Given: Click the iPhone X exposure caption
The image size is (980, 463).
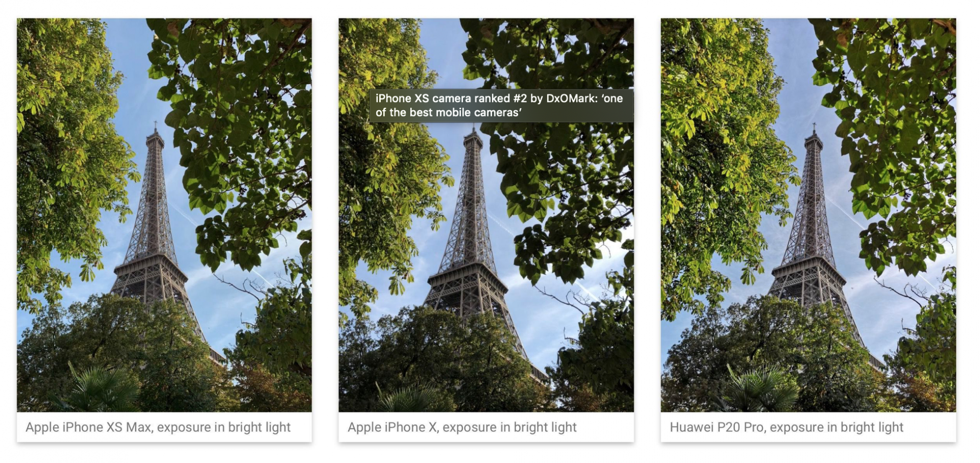Looking at the screenshot, I should pyautogui.click(x=462, y=427).
